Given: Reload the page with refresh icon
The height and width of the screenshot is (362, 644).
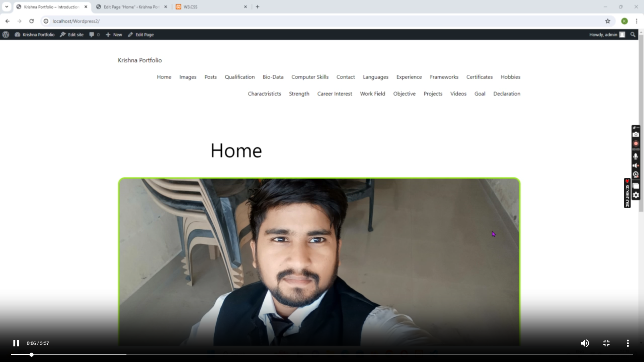Looking at the screenshot, I should point(32,21).
